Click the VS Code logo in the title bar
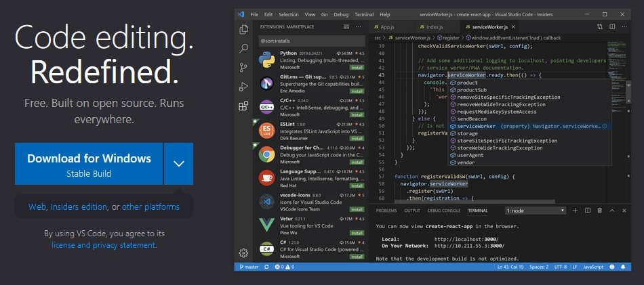This screenshot has width=644, height=285. pyautogui.click(x=241, y=14)
